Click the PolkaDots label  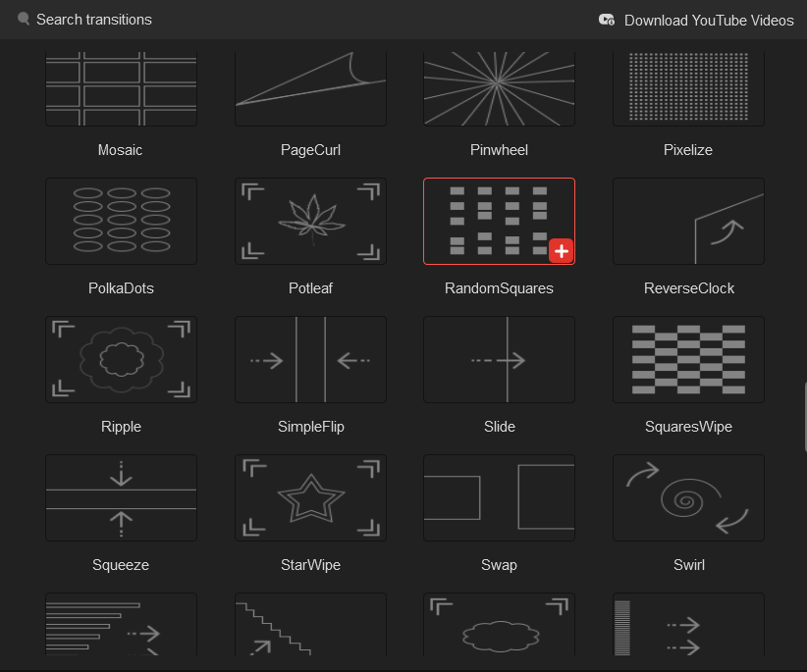click(x=121, y=288)
